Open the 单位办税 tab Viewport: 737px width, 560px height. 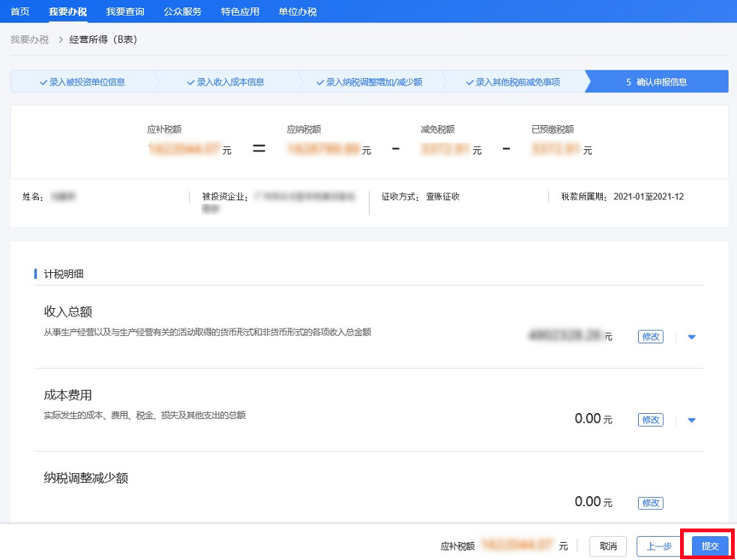[298, 11]
